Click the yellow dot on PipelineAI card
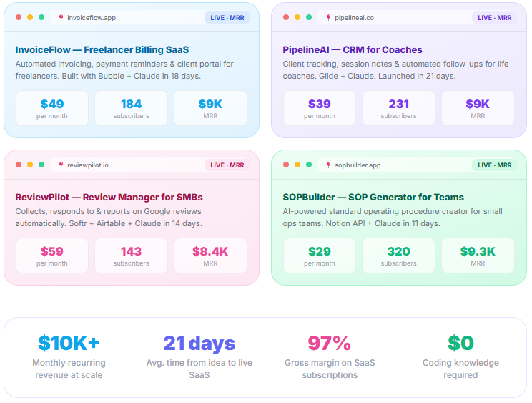This screenshot has width=532, height=403. [297, 17]
